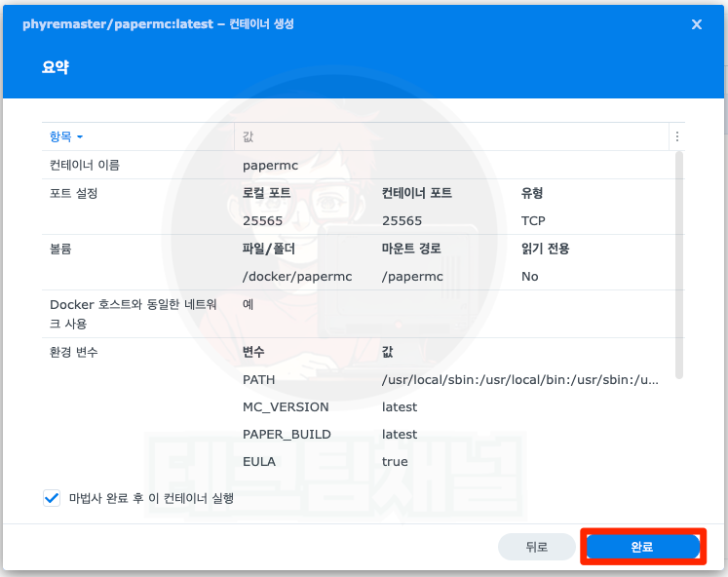Click the Docker 호스트 network row label
The height and width of the screenshot is (577, 728).
133,314
